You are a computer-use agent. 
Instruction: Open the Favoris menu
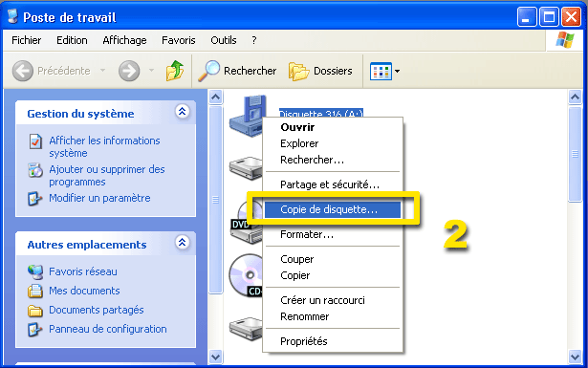(x=179, y=40)
